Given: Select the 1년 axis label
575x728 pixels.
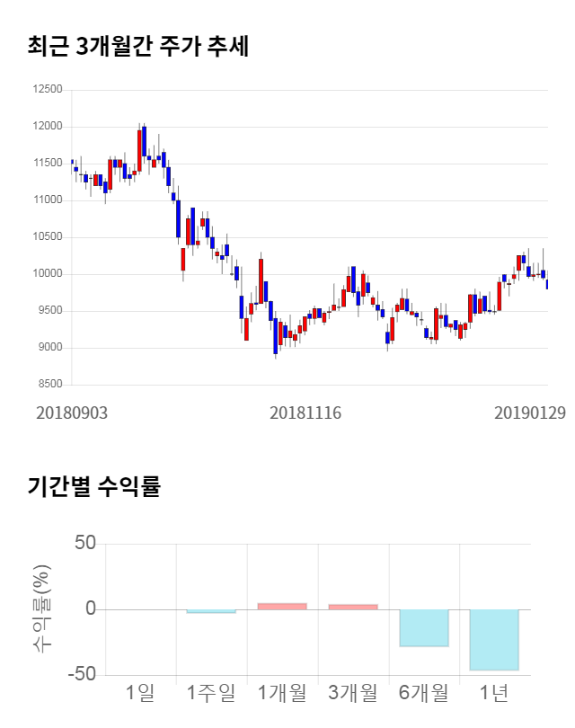Looking at the screenshot, I should point(494,692).
